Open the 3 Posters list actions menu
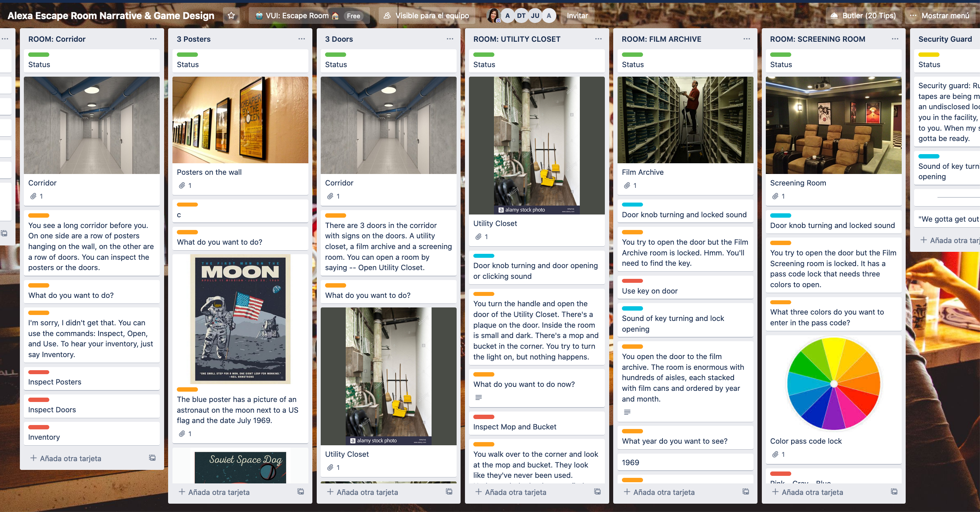The height and width of the screenshot is (512, 980). (x=302, y=39)
